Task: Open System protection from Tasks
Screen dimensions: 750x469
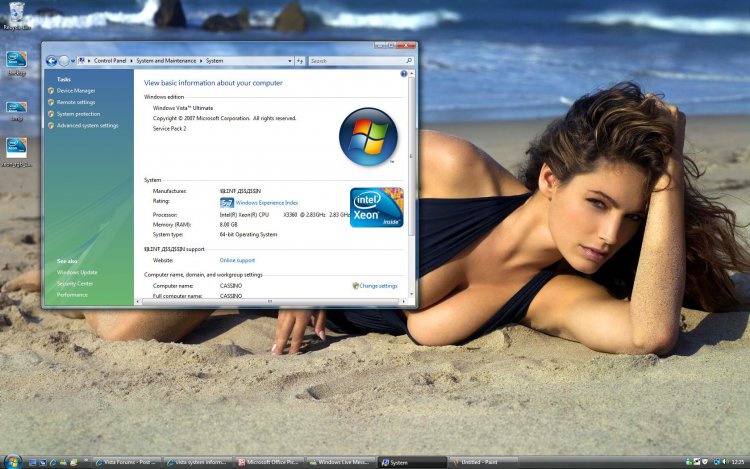Action: tap(78, 114)
